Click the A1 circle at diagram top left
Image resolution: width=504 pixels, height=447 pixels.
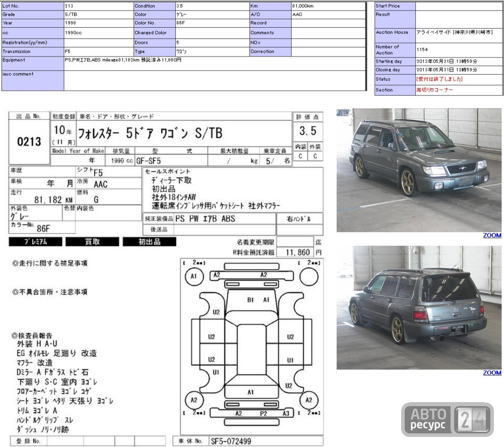pyautogui.click(x=194, y=276)
